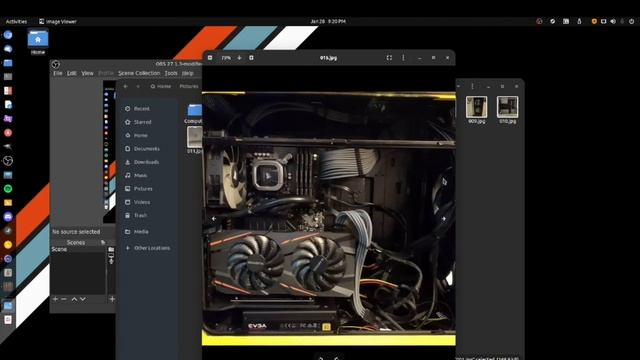The width and height of the screenshot is (640, 360).
Task: Click the zoom-in plus icon in image viewer
Action: pyautogui.click(x=251, y=58)
